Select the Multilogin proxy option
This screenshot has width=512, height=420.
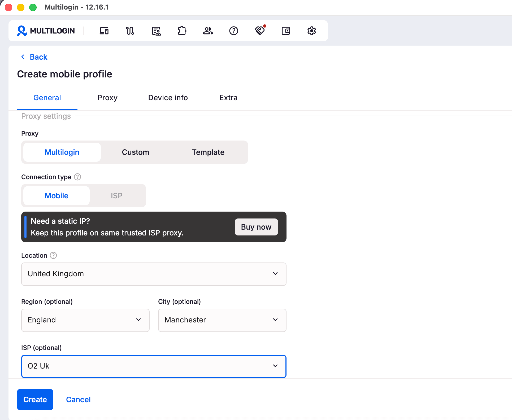[62, 152]
